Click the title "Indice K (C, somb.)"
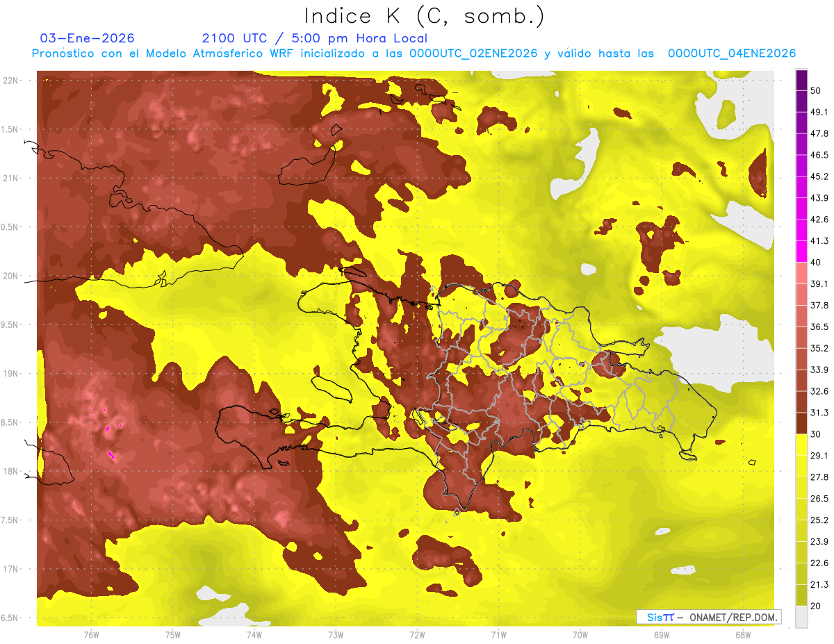 click(425, 17)
